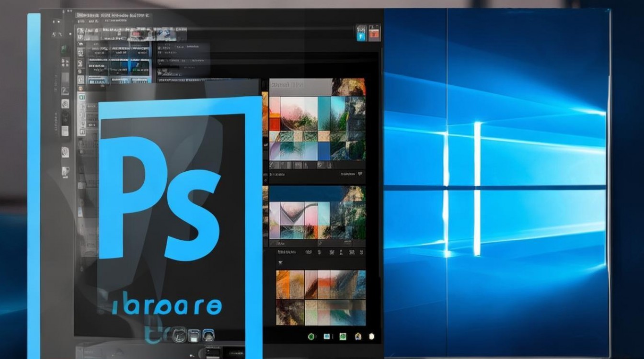Select the green square icon in the bottom icon row

pos(342,336)
